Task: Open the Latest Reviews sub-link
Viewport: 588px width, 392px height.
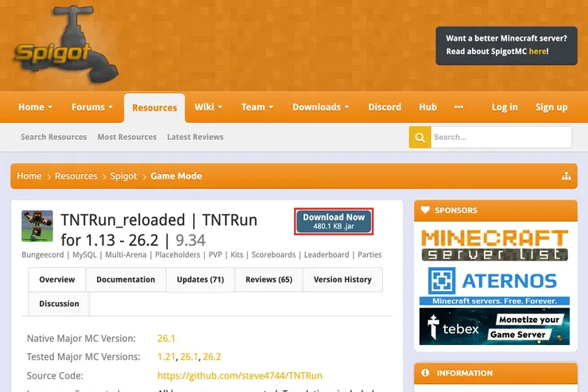Action: [x=195, y=137]
